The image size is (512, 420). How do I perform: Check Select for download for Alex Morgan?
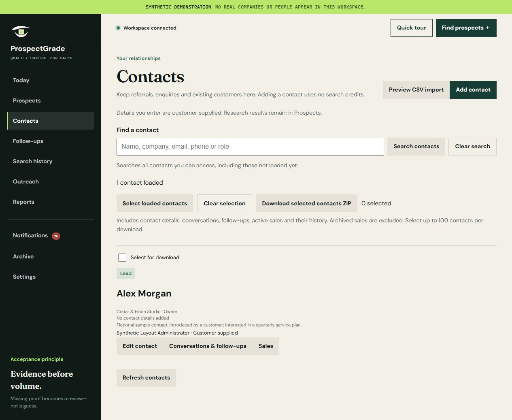pyautogui.click(x=122, y=258)
